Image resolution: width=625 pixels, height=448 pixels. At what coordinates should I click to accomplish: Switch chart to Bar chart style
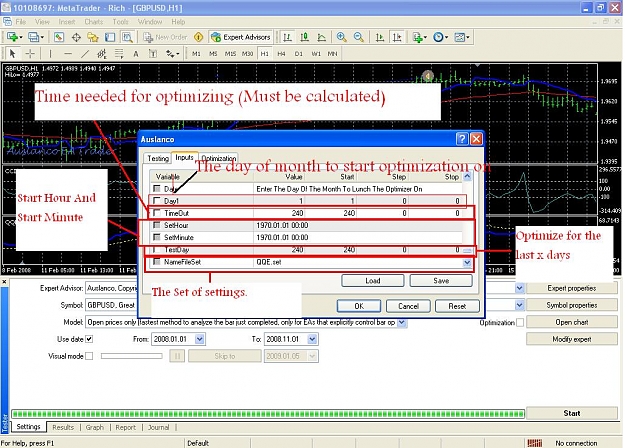(x=287, y=37)
